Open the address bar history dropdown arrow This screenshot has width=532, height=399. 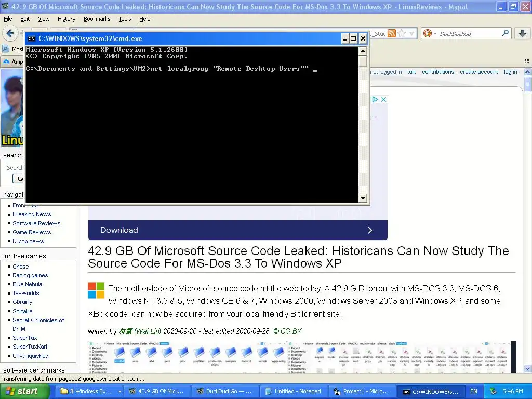tap(412, 33)
